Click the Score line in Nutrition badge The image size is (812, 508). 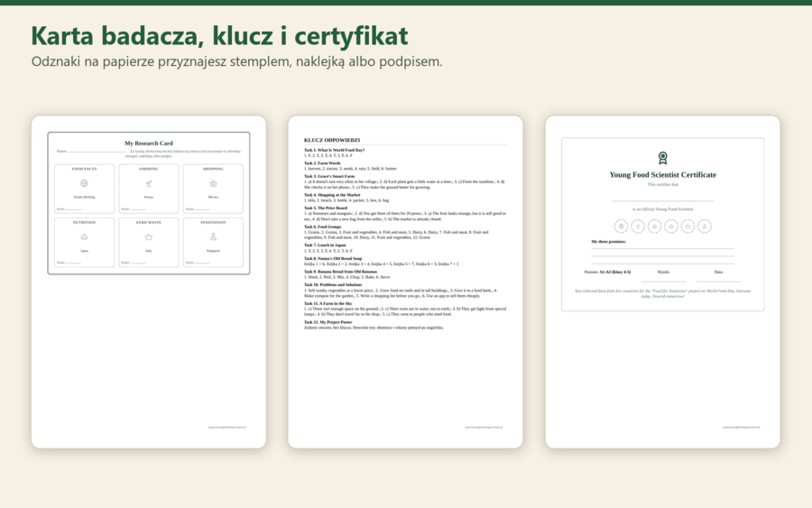click(x=74, y=263)
